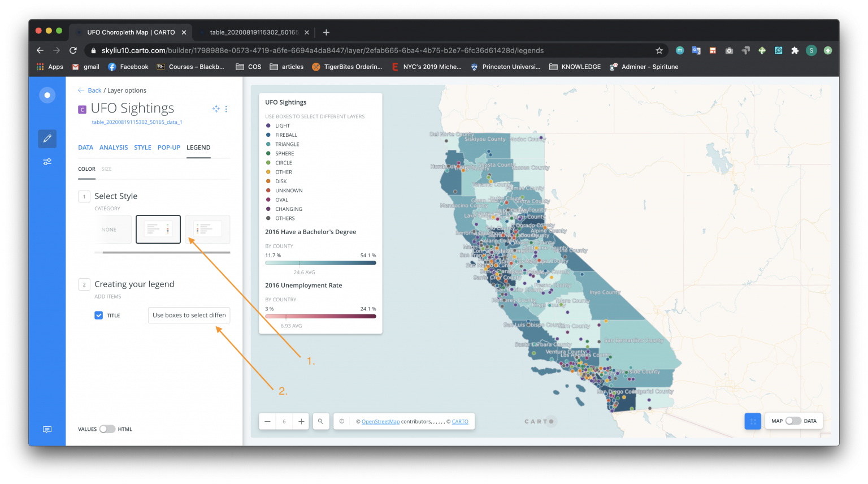Click the blue grid icon at bottom-right of map

(x=752, y=421)
